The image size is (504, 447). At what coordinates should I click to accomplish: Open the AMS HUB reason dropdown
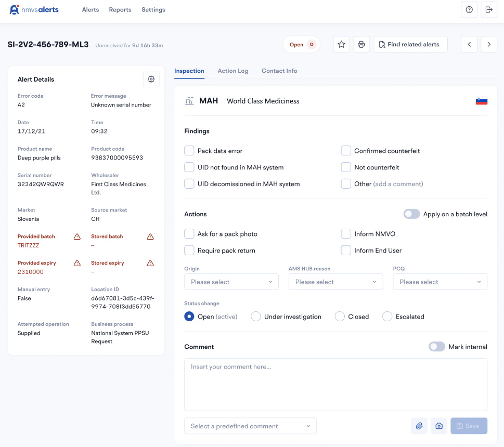point(335,282)
